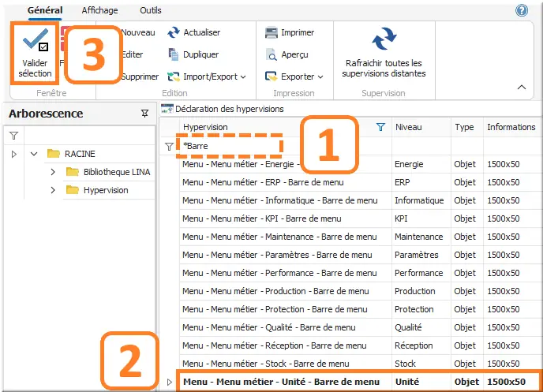Viewport: 543px width, 392px height.
Task: Open the Import/Export dropdown arrow
Action: tap(243, 77)
